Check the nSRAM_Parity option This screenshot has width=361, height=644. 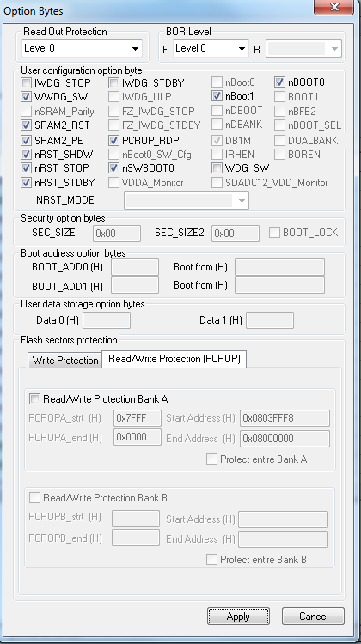(27, 111)
